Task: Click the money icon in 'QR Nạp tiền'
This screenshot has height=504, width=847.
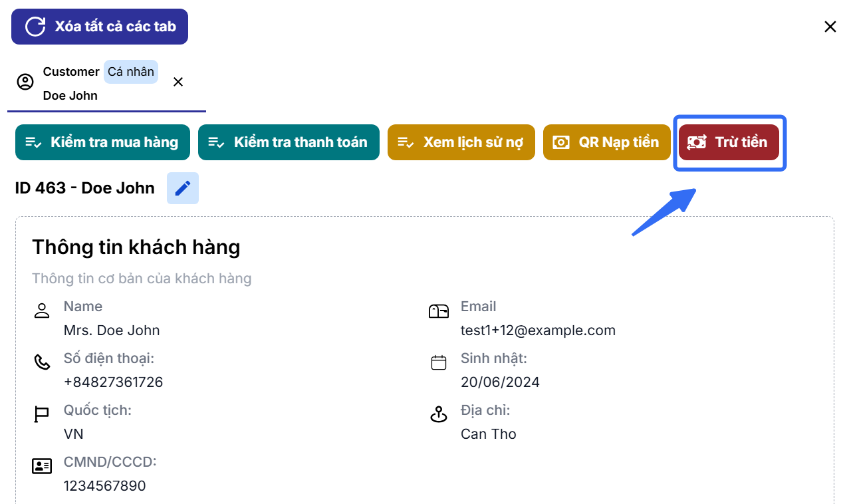Action: (x=562, y=142)
